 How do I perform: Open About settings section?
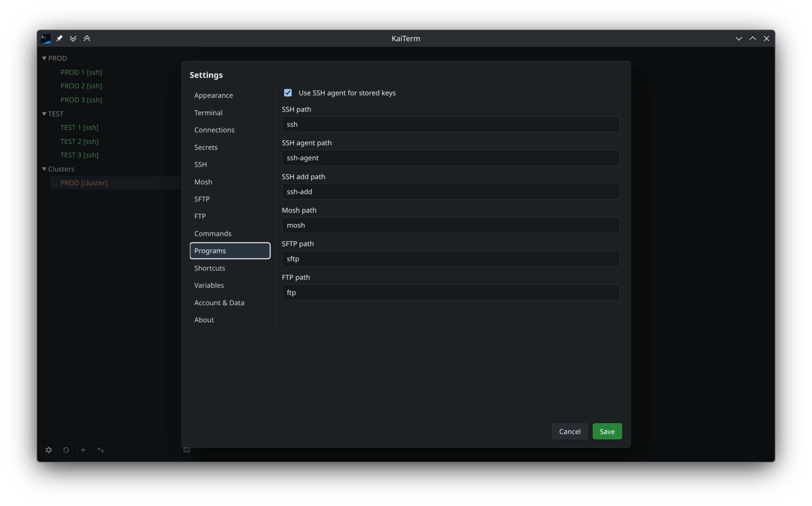pos(230,320)
